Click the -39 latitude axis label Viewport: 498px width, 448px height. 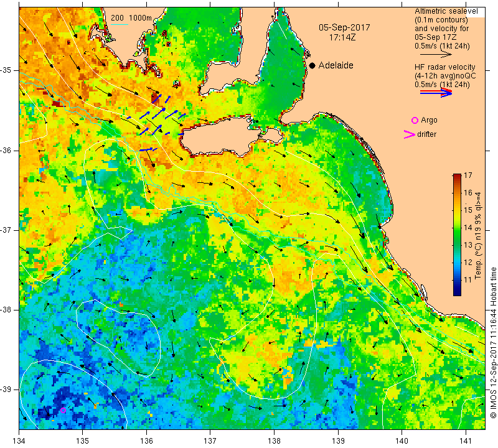click(x=9, y=390)
